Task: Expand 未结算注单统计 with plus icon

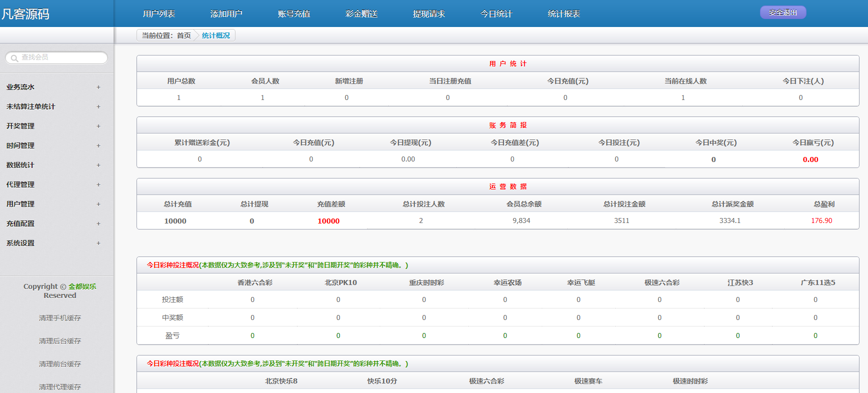Action: tap(98, 106)
